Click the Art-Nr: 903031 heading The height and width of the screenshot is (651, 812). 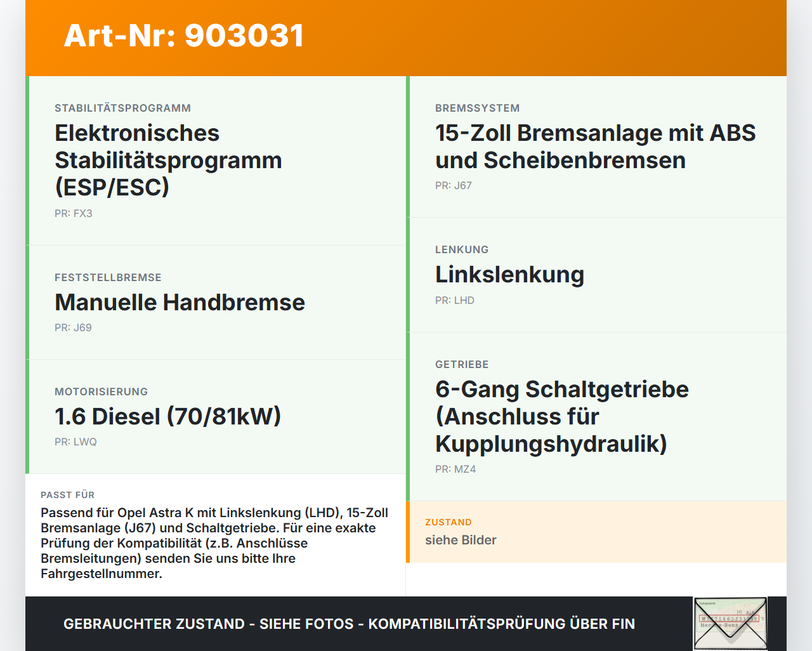tap(184, 36)
